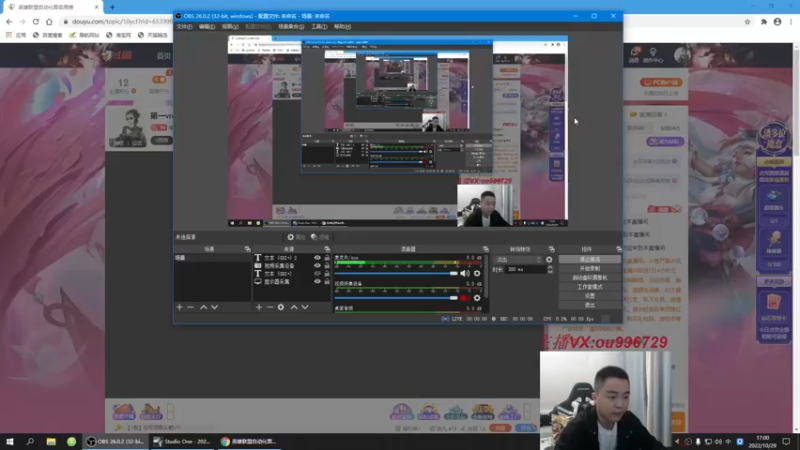Click Start Virtual Camera button

tap(589, 278)
